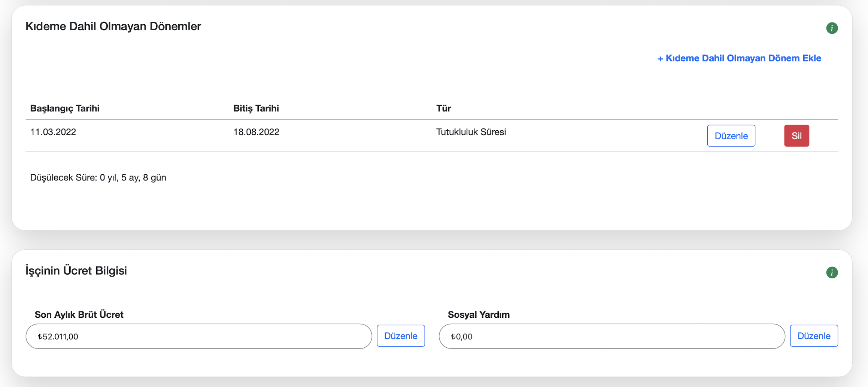Click the Düşülecek Süre summary text
Image resolution: width=868 pixels, height=387 pixels.
98,178
